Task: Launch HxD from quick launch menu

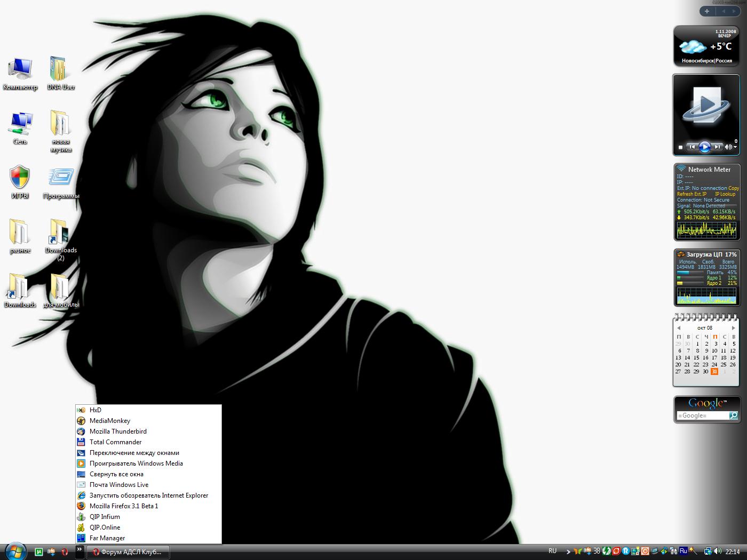Action: tap(148, 410)
